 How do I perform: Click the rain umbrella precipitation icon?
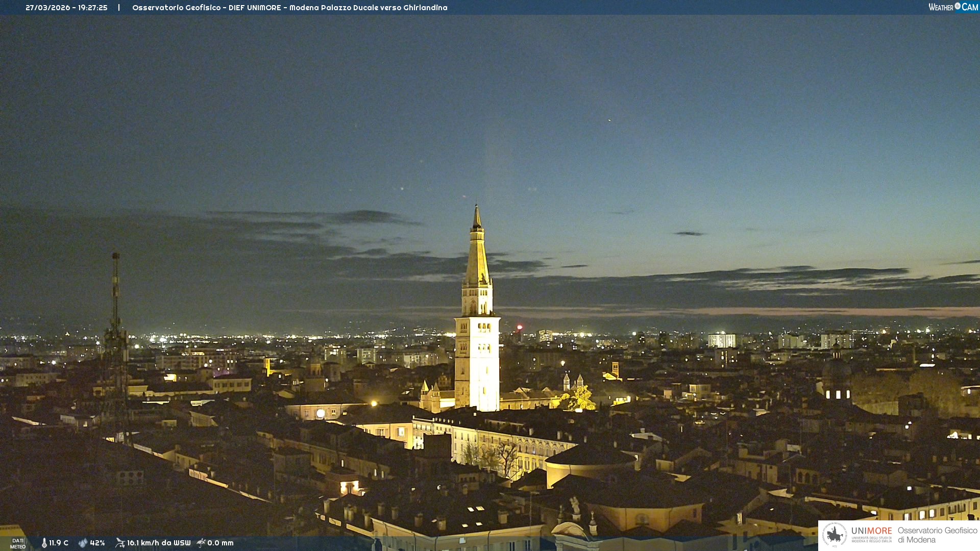point(201,543)
